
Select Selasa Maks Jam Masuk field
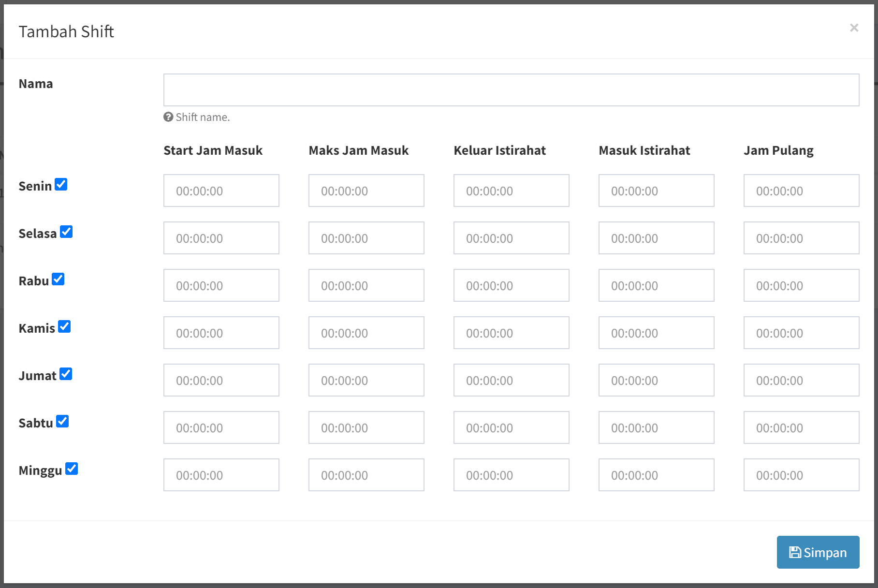(366, 238)
